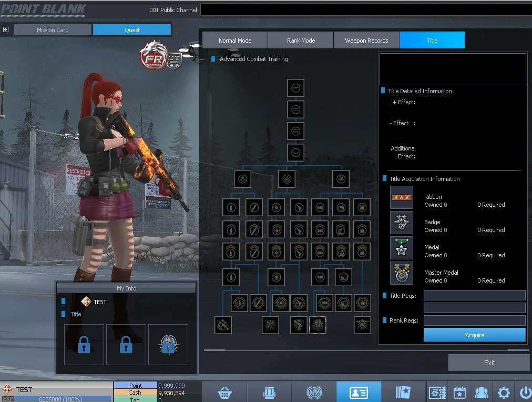Select the triple-chevron pistol title icon
This screenshot has width=532, height=402.
(x=299, y=252)
